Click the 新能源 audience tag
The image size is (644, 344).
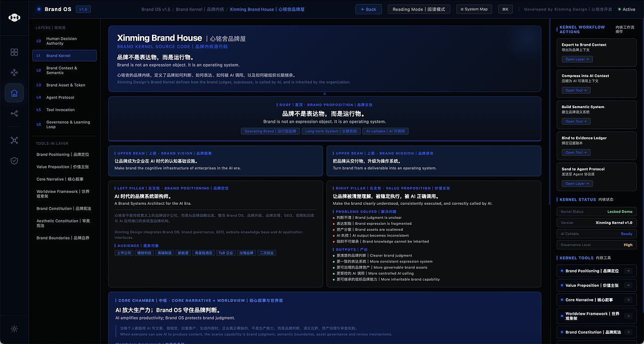point(183,253)
